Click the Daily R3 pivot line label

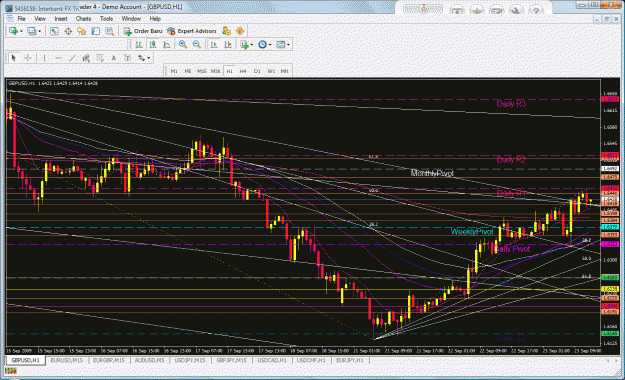coord(511,104)
